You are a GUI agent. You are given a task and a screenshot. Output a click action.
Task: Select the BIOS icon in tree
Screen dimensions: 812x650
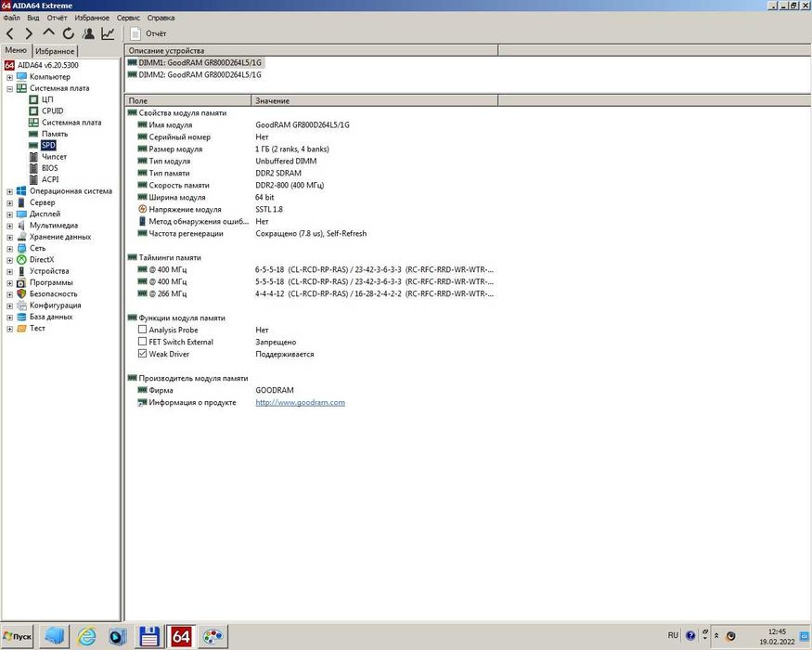click(33, 168)
